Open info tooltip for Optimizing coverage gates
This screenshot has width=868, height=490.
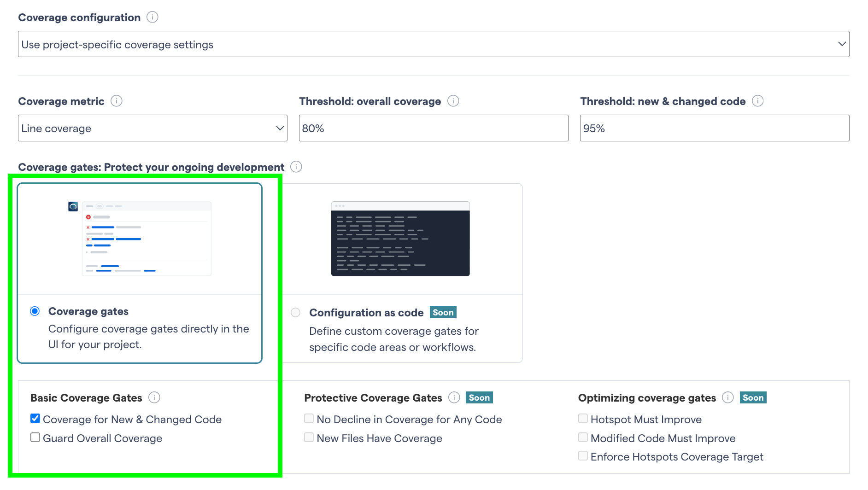pyautogui.click(x=728, y=397)
